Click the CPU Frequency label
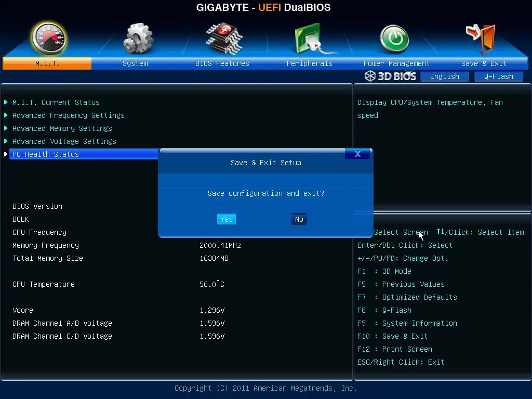Image resolution: width=532 pixels, height=399 pixels. click(x=39, y=232)
